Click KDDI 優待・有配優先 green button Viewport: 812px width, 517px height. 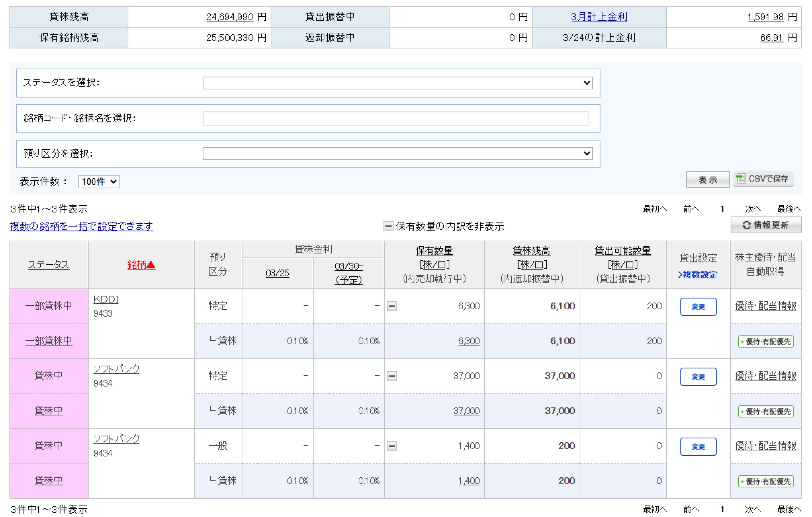click(x=766, y=342)
